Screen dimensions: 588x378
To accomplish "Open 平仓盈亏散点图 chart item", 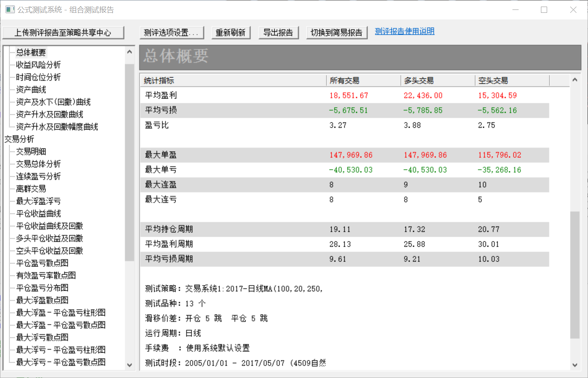I will pyautogui.click(x=42, y=263).
